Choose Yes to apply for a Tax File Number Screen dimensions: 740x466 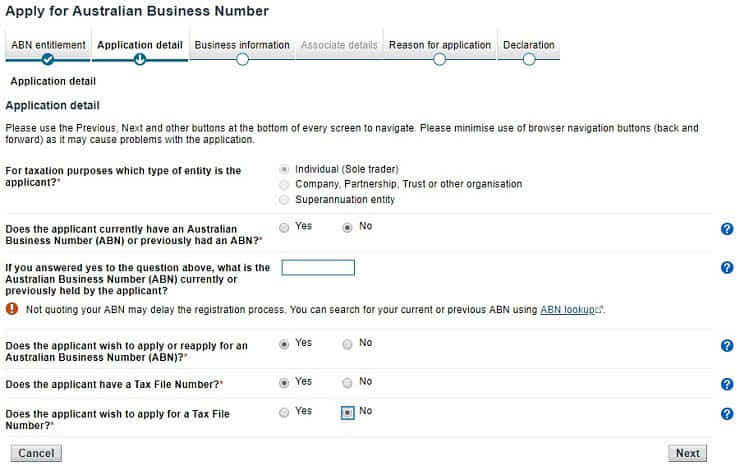click(285, 412)
